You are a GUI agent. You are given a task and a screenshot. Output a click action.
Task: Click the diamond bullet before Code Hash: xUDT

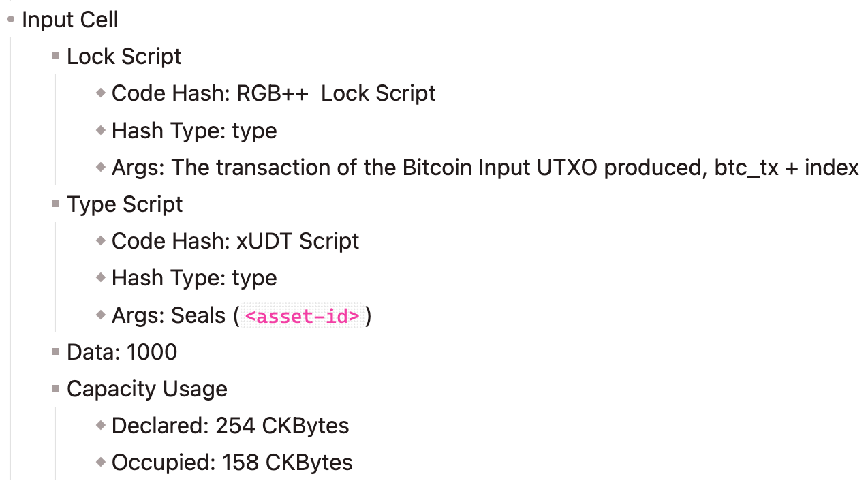pyautogui.click(x=101, y=241)
